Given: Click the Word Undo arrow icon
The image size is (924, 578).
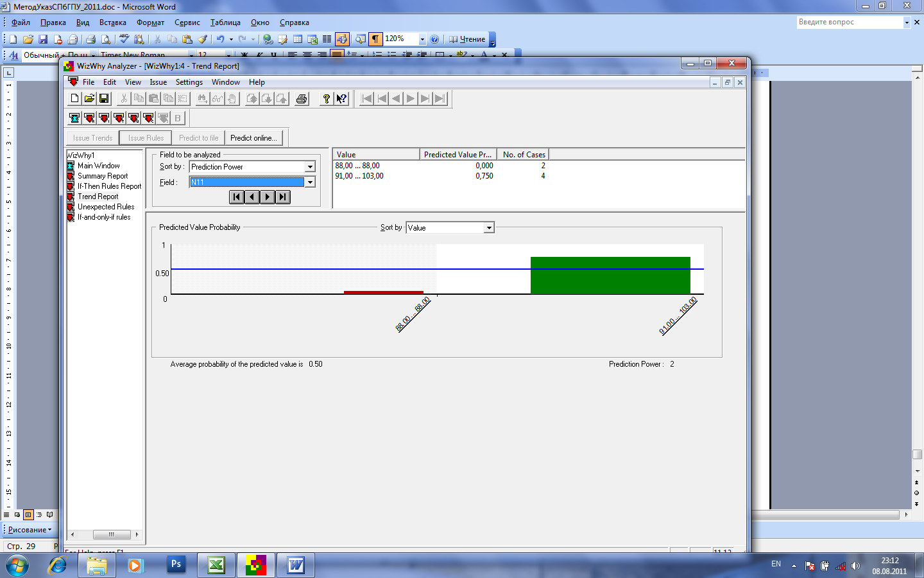Looking at the screenshot, I should [x=220, y=39].
